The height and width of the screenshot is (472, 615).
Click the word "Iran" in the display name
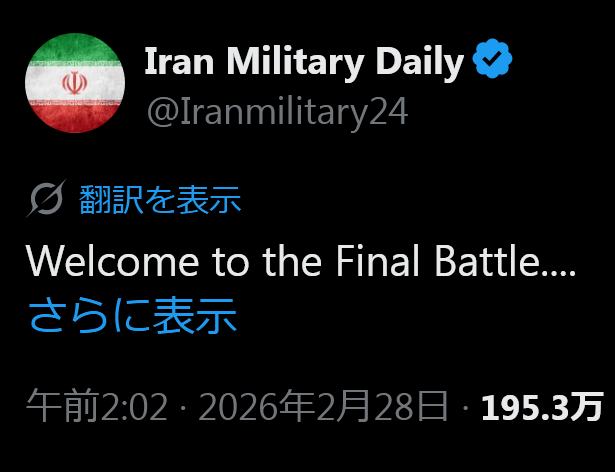click(x=177, y=62)
